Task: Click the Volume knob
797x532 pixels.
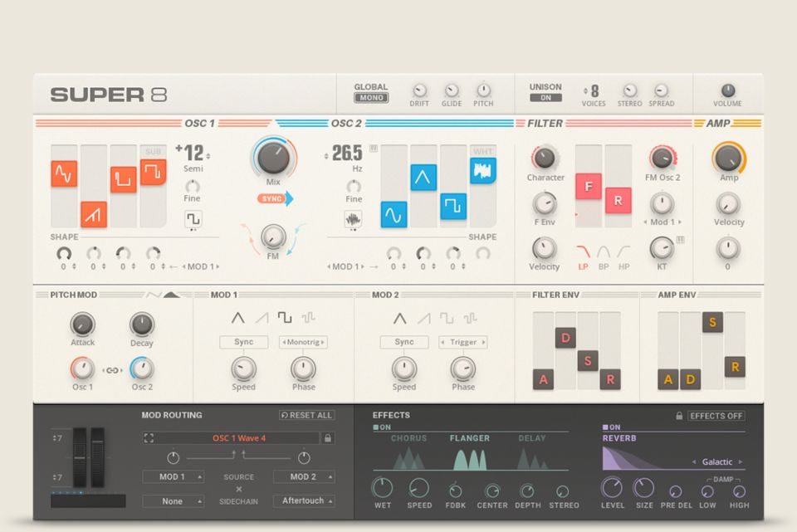Action: 728,90
